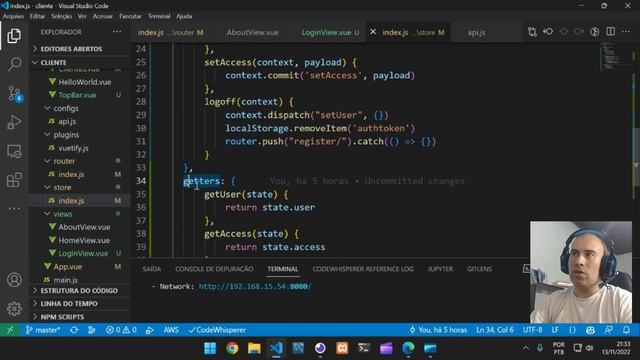Open the Ajuda menu
This screenshot has width=640, height=360.
(184, 16)
